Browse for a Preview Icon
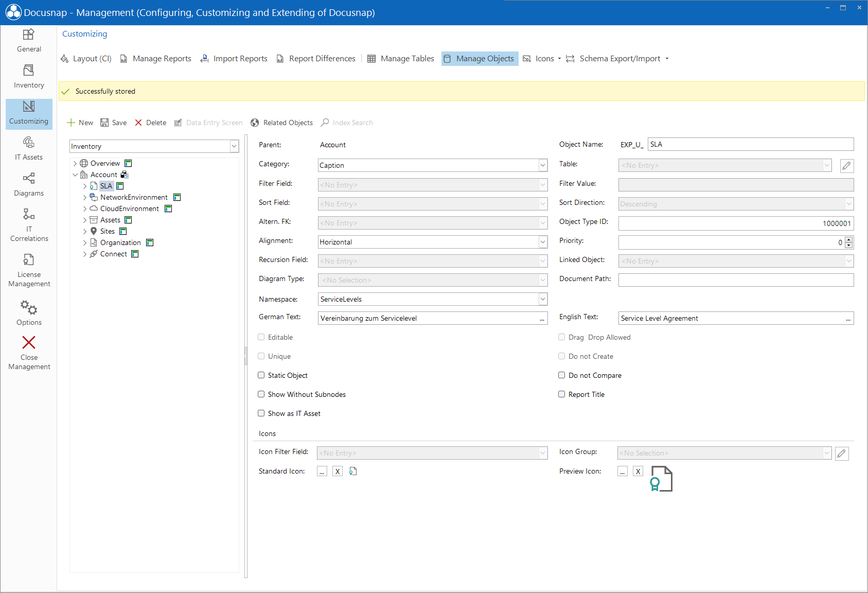The width and height of the screenshot is (868, 593). 623,472
